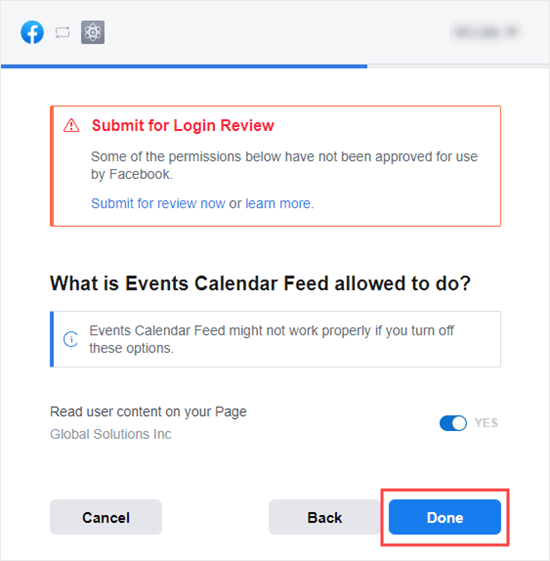Open the Submit for review now link

(x=158, y=203)
